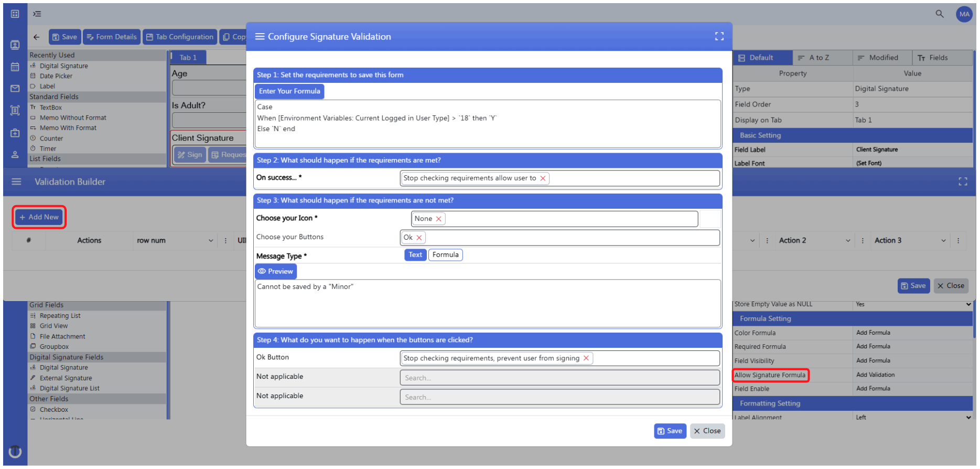The height and width of the screenshot is (469, 980).
Task: Remove the 'Stop checking requirements allow user to' tag
Action: (543, 178)
